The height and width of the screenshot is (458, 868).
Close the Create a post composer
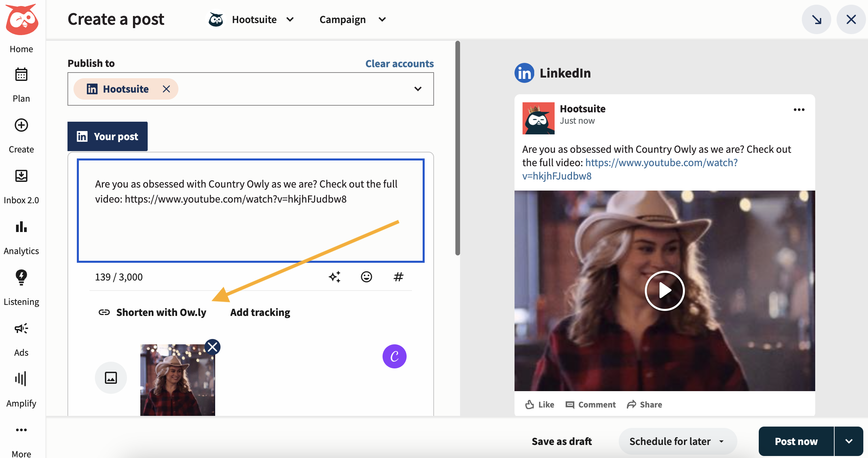click(x=851, y=19)
